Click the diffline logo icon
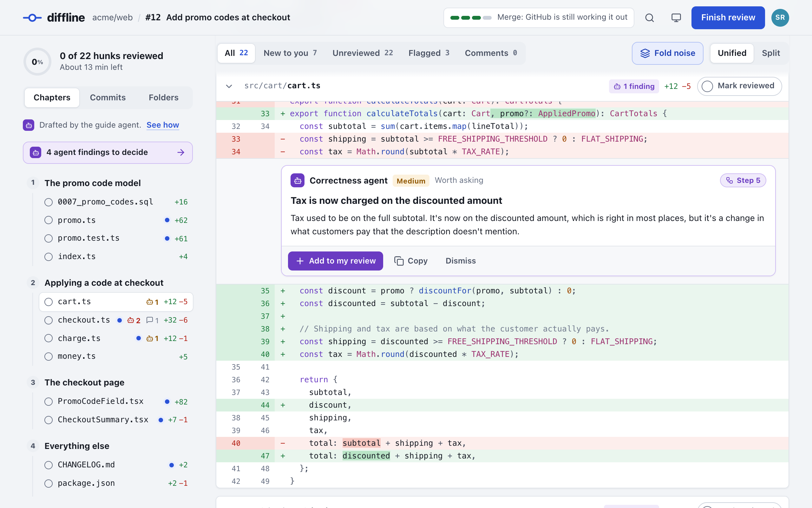The height and width of the screenshot is (508, 812). click(x=32, y=17)
